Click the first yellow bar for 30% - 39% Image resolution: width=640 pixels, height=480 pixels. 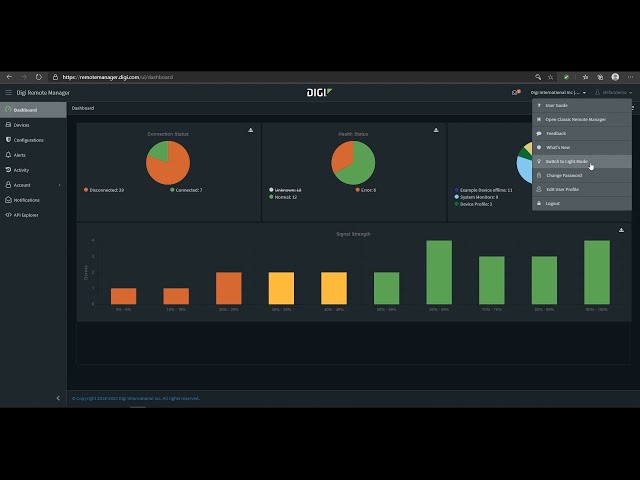[281, 288]
